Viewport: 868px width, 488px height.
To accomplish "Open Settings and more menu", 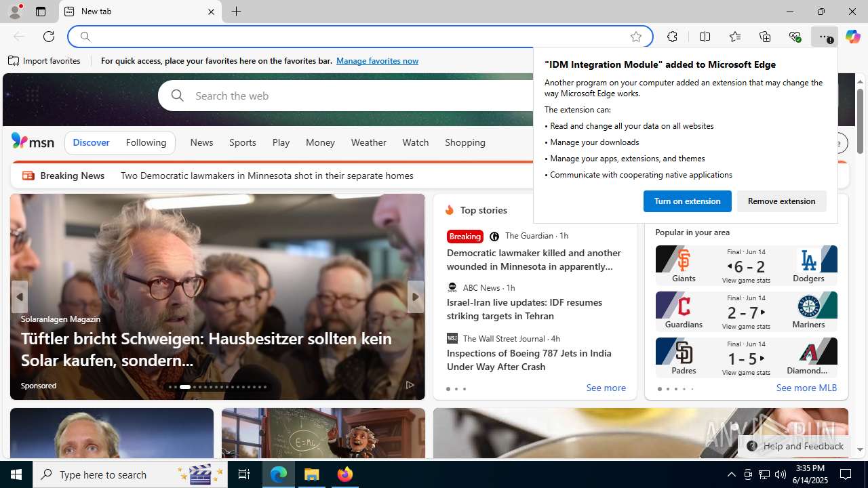I will [824, 37].
